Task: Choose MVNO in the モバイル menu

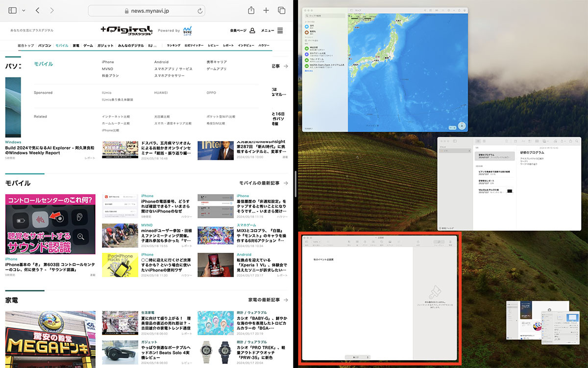Action: 107,69
